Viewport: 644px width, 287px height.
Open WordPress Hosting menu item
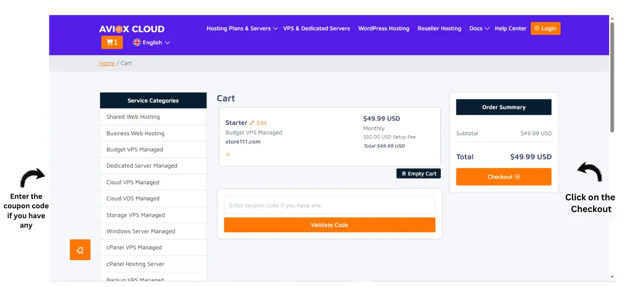(x=384, y=29)
